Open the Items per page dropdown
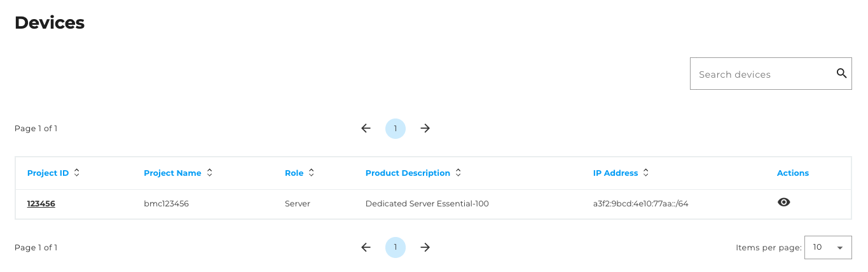The width and height of the screenshot is (868, 272). click(x=827, y=247)
